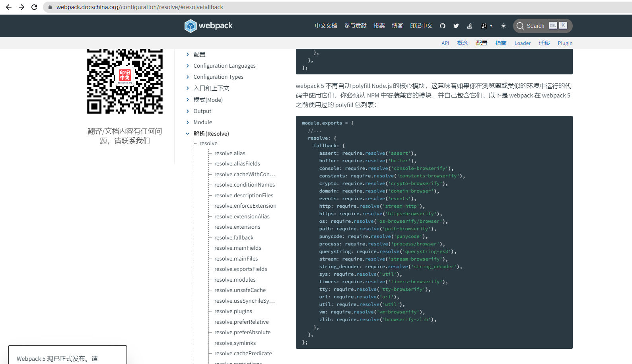
Task: Reload the page with browser refresh icon
Action: (x=34, y=7)
